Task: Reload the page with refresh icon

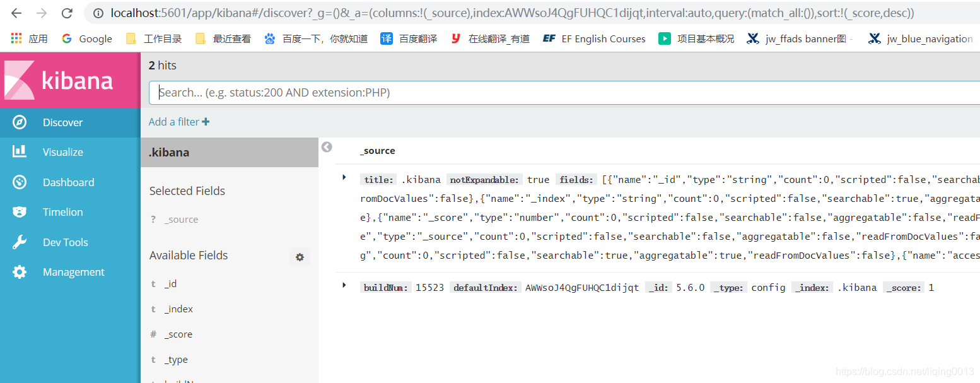Action: click(x=67, y=13)
